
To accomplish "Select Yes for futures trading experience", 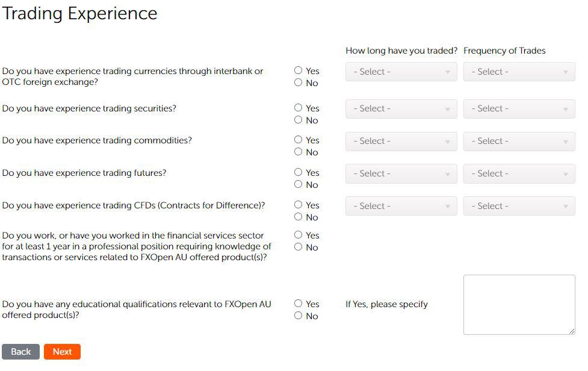I will point(299,172).
